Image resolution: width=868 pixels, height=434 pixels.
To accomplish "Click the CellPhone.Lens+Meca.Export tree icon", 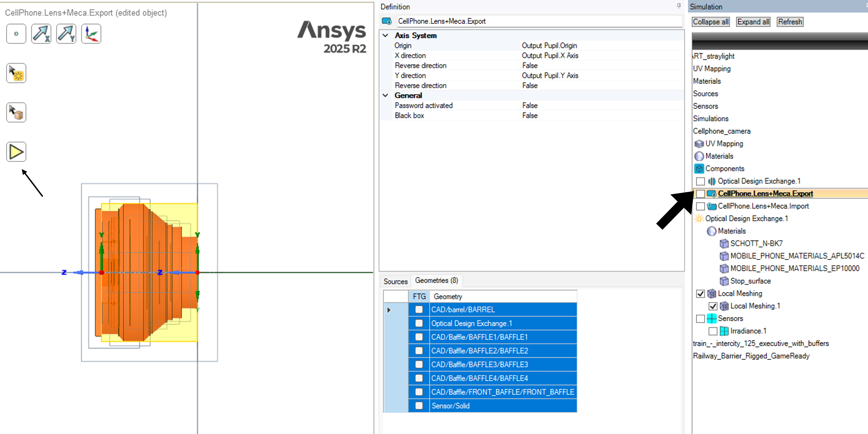I will (x=711, y=194).
